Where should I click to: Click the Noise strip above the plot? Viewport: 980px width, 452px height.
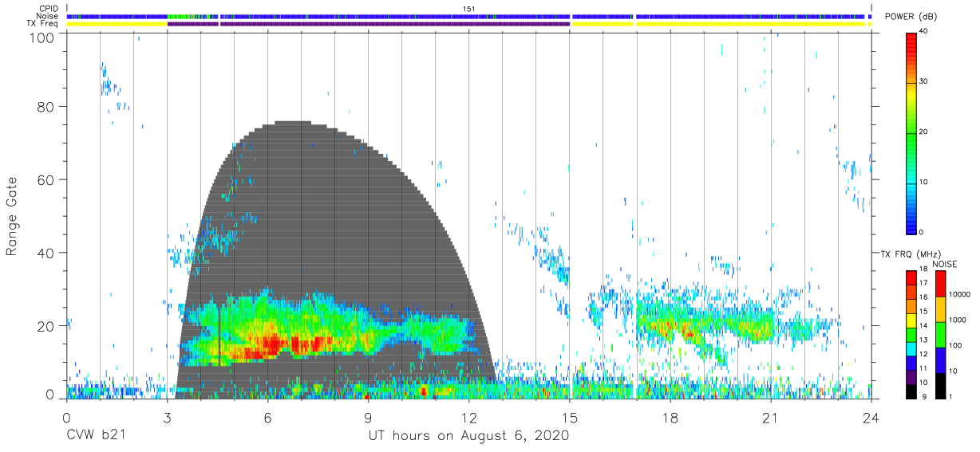pyautogui.click(x=469, y=16)
